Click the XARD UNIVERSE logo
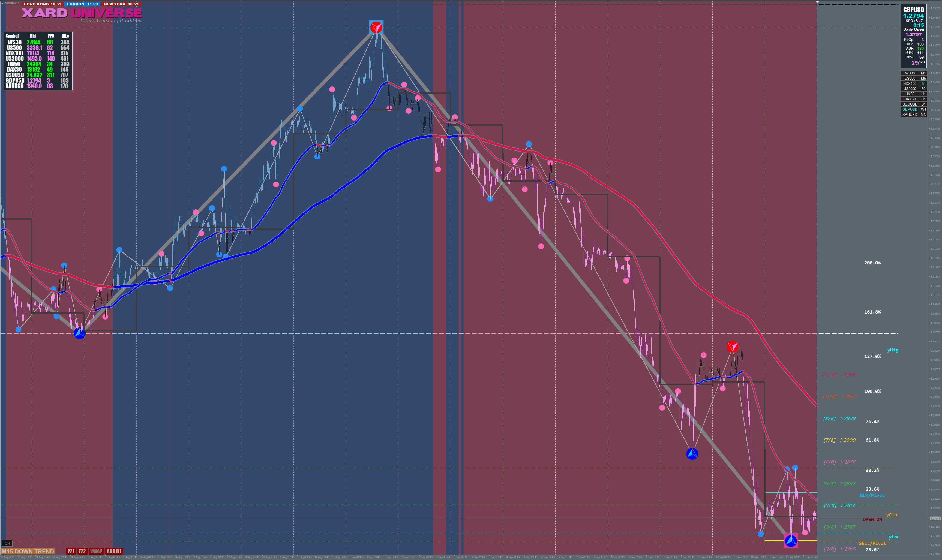The height and width of the screenshot is (560, 942). pos(82,13)
